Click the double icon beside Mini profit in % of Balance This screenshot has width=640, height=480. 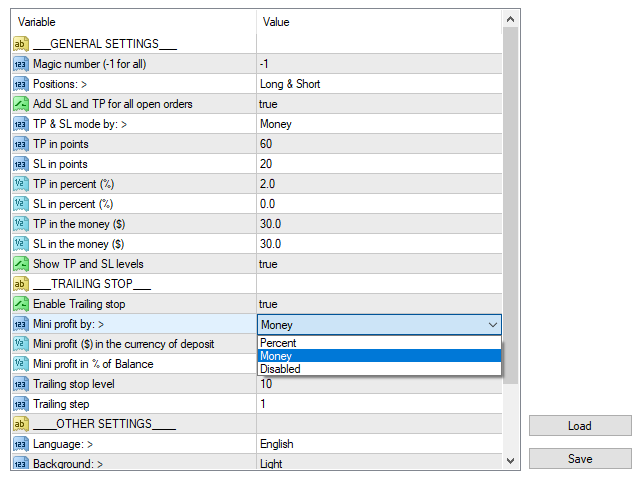click(x=20, y=364)
